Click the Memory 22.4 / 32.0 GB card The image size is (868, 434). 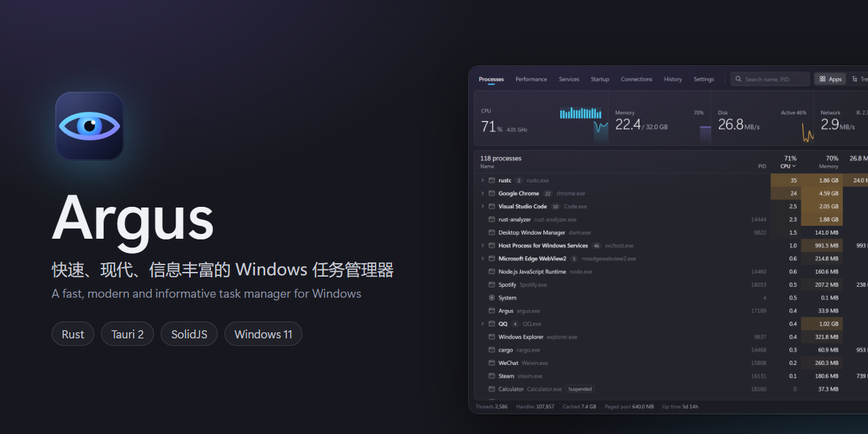pos(660,118)
